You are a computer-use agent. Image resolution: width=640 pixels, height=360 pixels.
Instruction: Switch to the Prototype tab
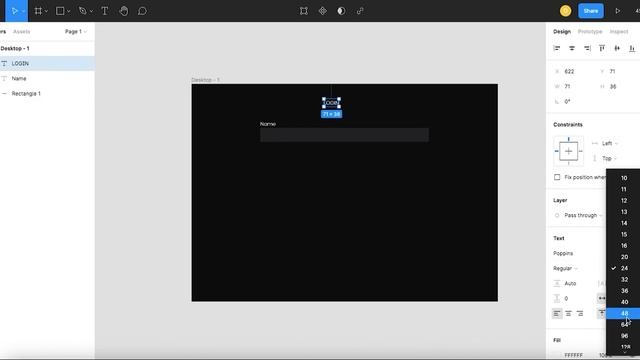tap(590, 31)
